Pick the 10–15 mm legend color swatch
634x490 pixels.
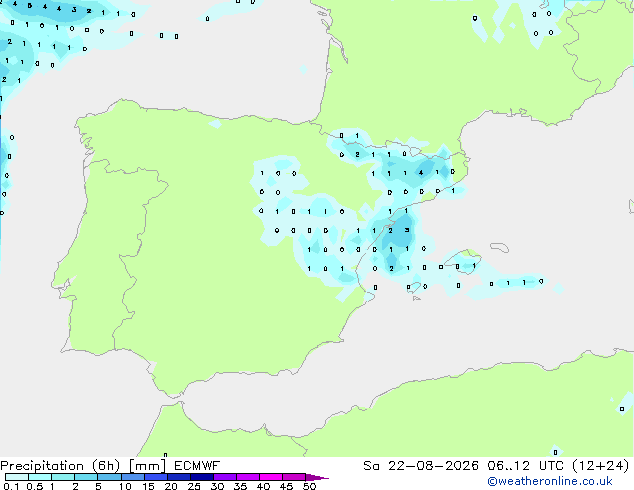tap(132, 477)
